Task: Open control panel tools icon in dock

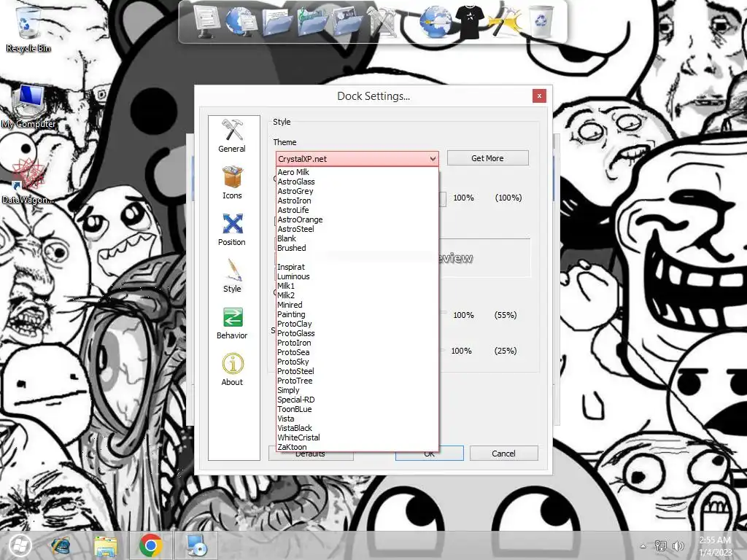Action: coord(382,21)
